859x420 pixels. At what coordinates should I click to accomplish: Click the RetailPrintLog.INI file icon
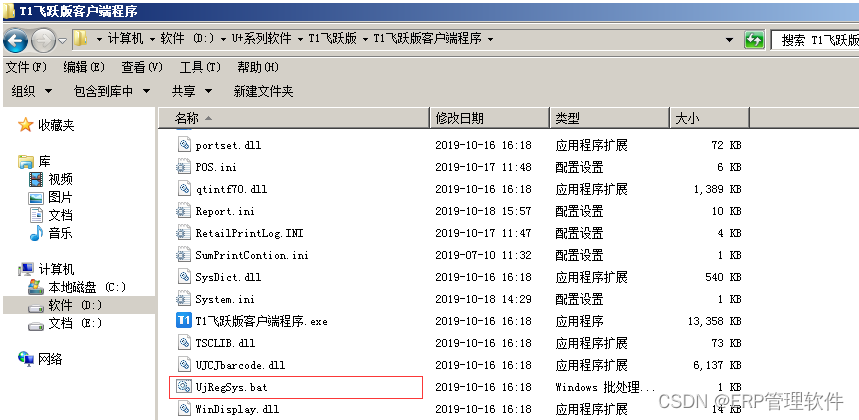pyautogui.click(x=182, y=233)
